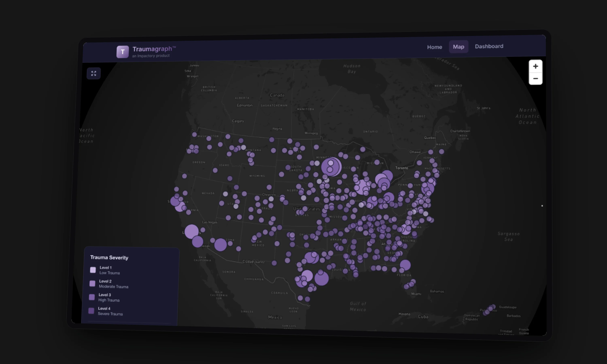Click the 'Havana' city label
Image resolution: width=607 pixels, height=364 pixels.
[x=404, y=314]
